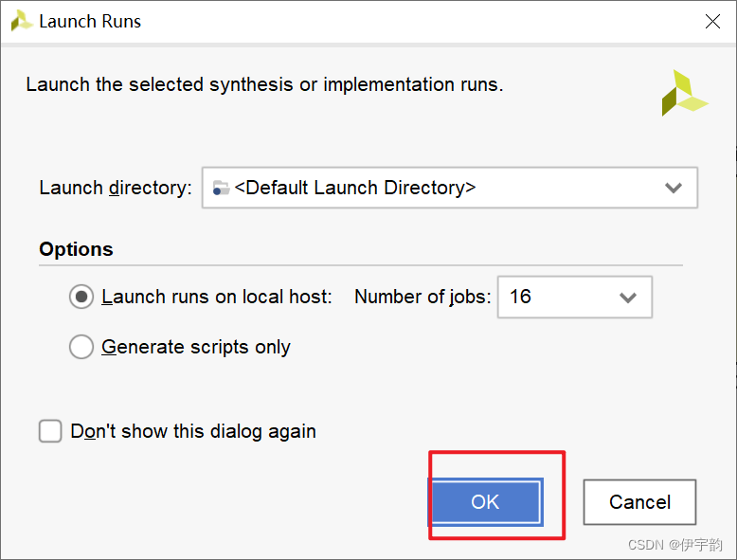
Task: Click the Options section heading
Action: click(x=76, y=249)
